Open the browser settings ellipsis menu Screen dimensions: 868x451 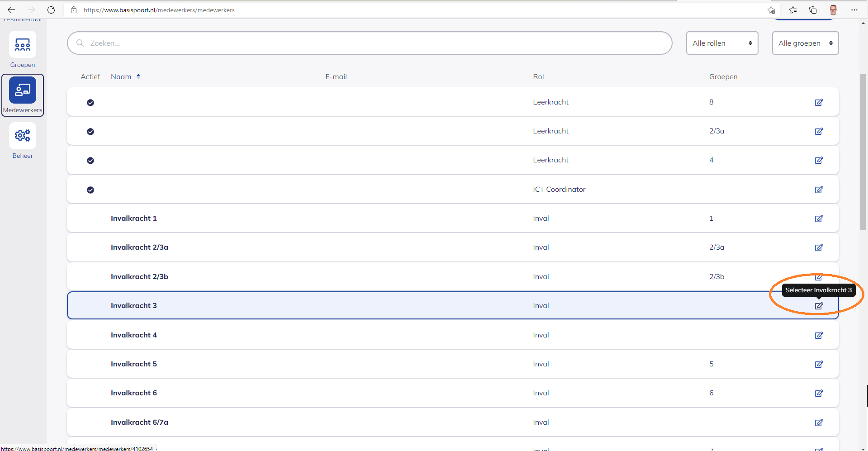(854, 10)
